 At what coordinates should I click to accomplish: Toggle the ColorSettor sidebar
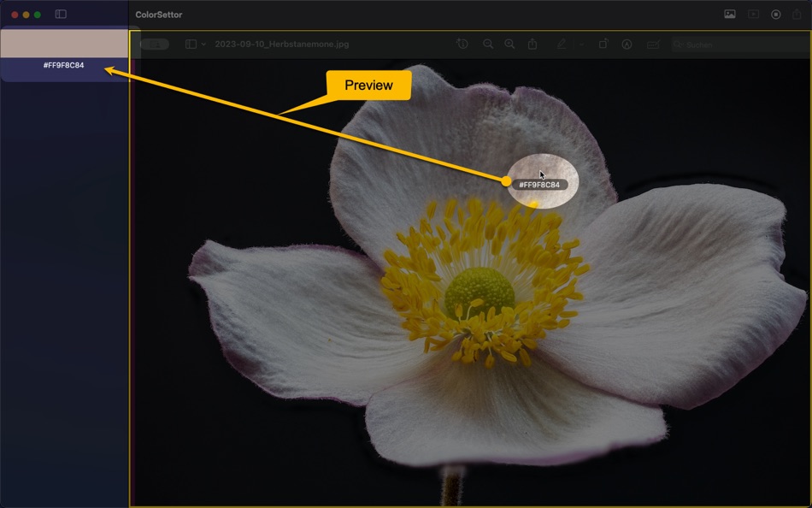pyautogui.click(x=61, y=15)
